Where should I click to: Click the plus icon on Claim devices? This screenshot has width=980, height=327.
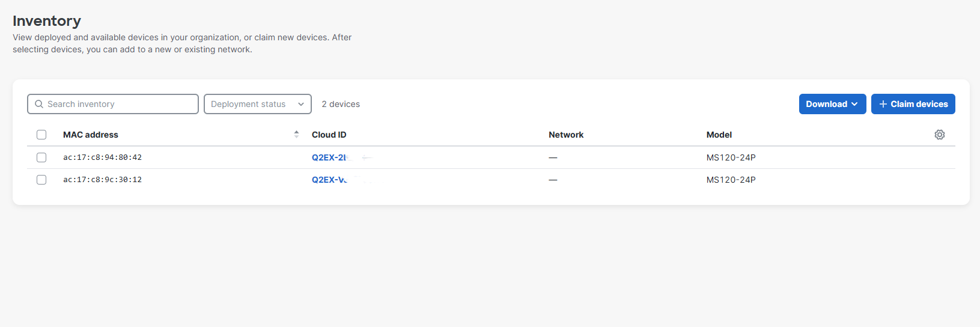[883, 104]
